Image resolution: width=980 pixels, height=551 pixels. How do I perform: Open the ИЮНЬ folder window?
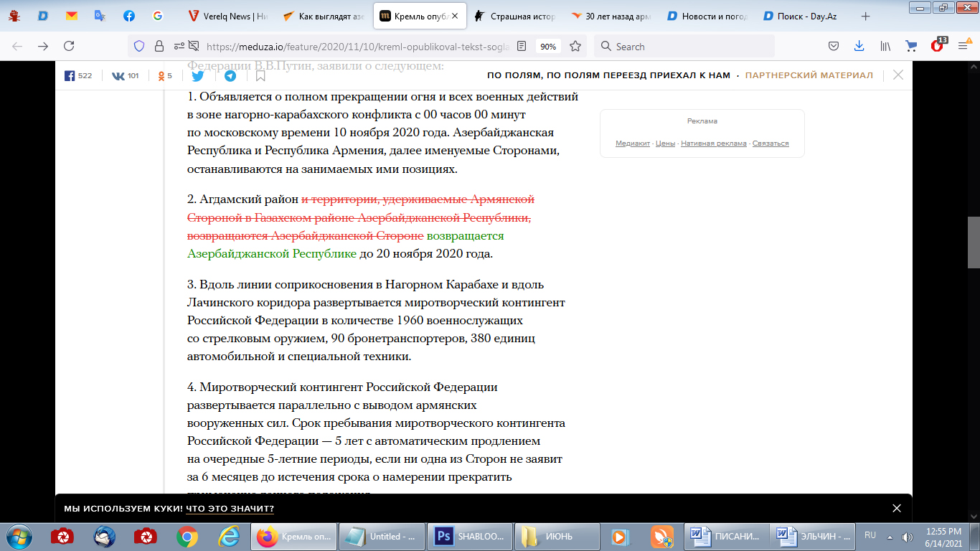(x=557, y=536)
